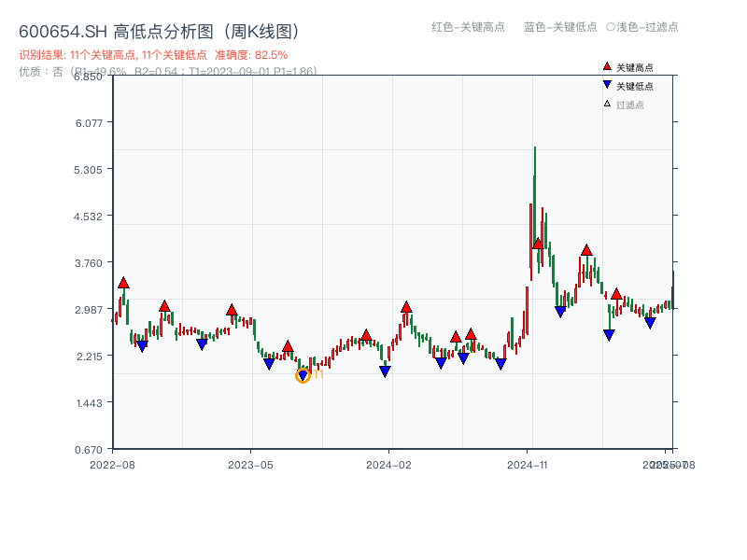The width and height of the screenshot is (747, 560).
Task: Click the 蓝色-关键低点 header text
Action: 560,27
